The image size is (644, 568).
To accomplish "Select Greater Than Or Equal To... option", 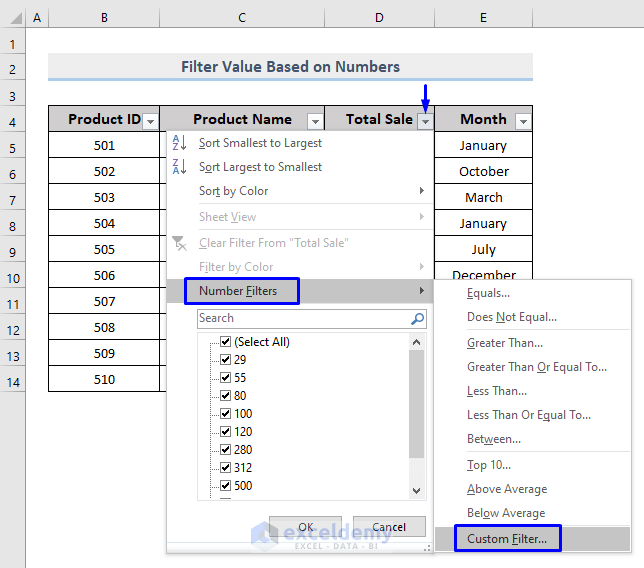I will point(537,367).
